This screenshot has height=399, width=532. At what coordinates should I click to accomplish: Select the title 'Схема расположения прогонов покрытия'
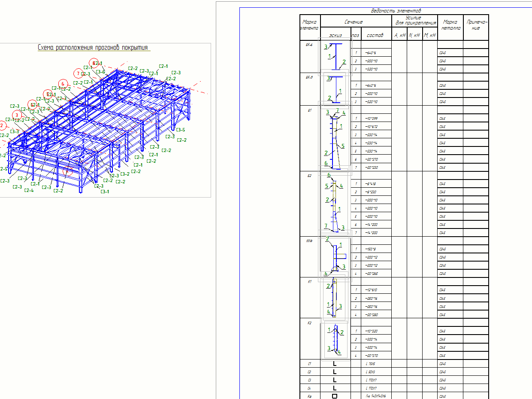(94, 48)
